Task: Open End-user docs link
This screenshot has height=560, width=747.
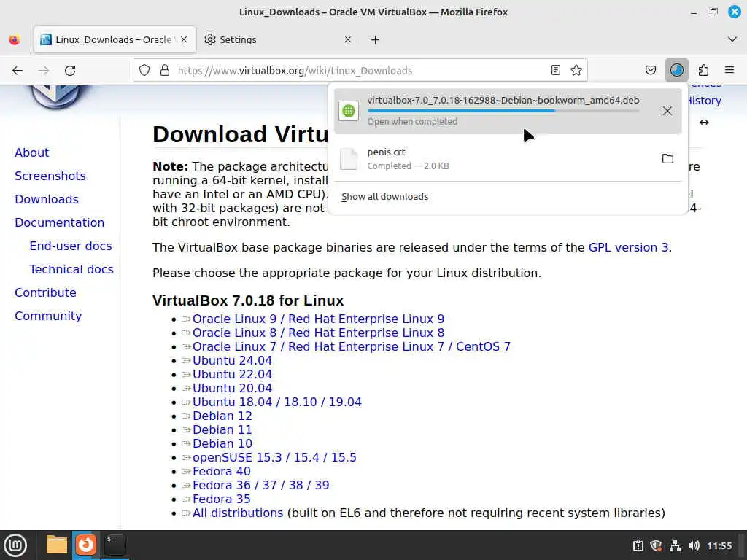Action: 71,246
